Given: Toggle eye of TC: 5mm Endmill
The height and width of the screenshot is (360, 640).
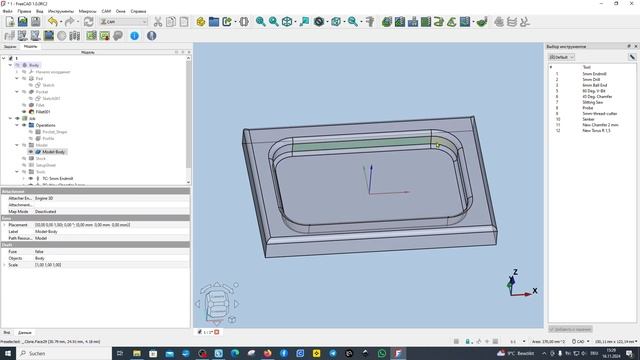Looking at the screenshot, I should point(31,178).
